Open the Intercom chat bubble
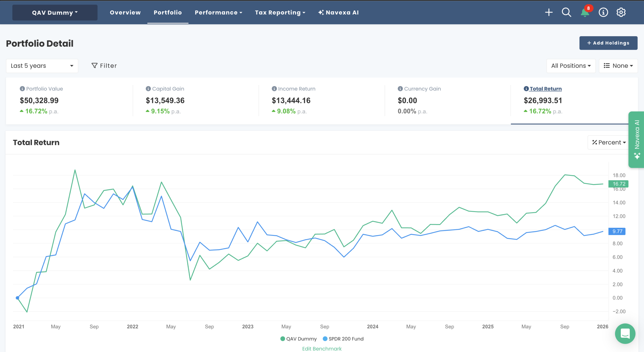This screenshot has width=644, height=352. coord(625,334)
